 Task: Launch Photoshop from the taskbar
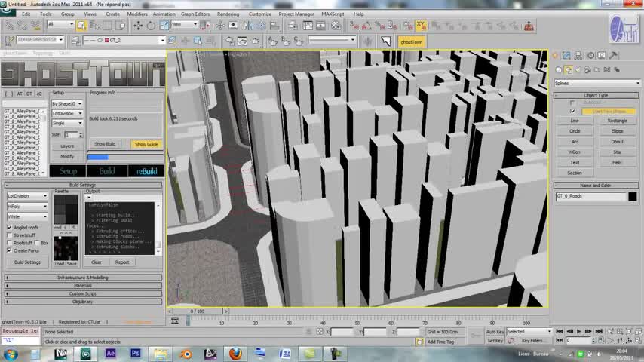pyautogui.click(x=136, y=353)
